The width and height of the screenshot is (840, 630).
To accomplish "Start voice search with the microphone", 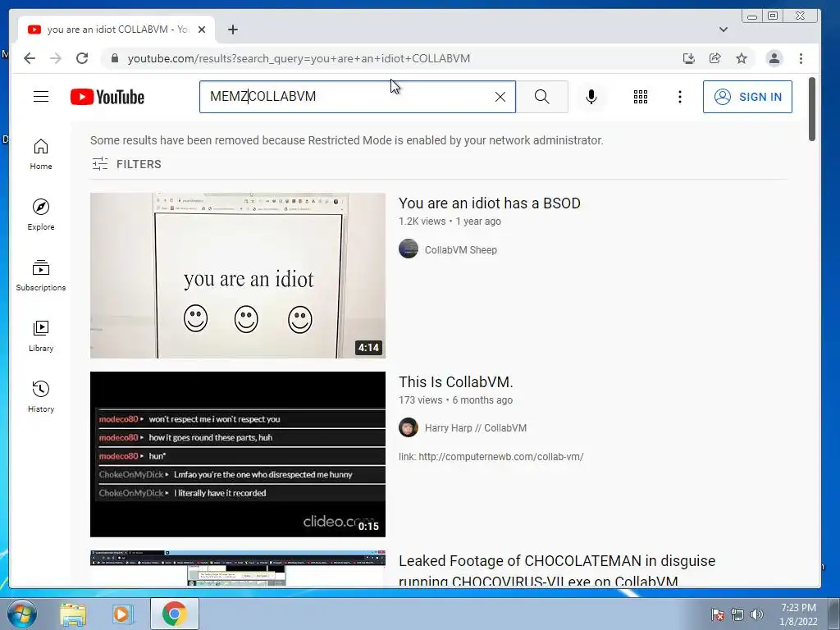I will (591, 97).
